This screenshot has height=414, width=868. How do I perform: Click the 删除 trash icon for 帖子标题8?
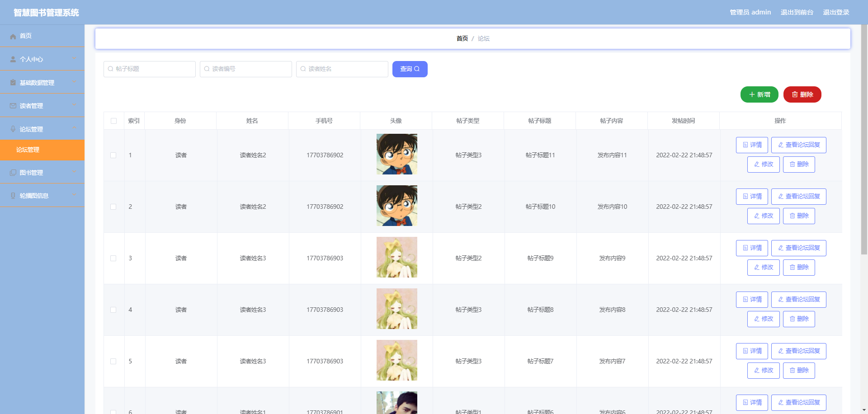[x=793, y=319]
